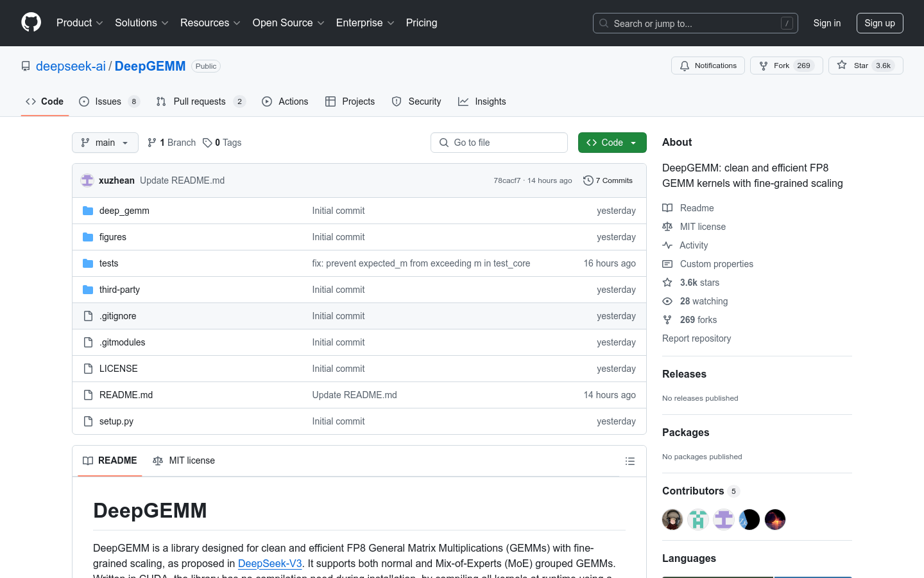
Task: Open the third-party folder
Action: [x=119, y=290]
